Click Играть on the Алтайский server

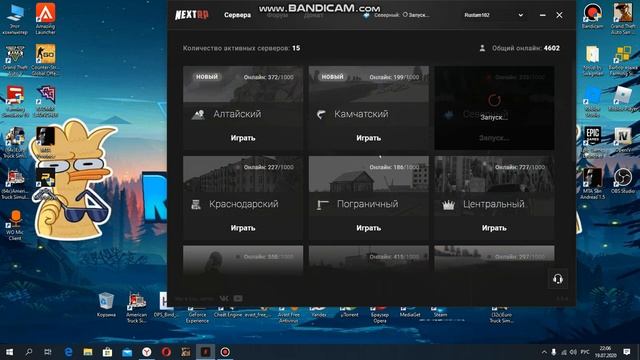[x=243, y=138]
